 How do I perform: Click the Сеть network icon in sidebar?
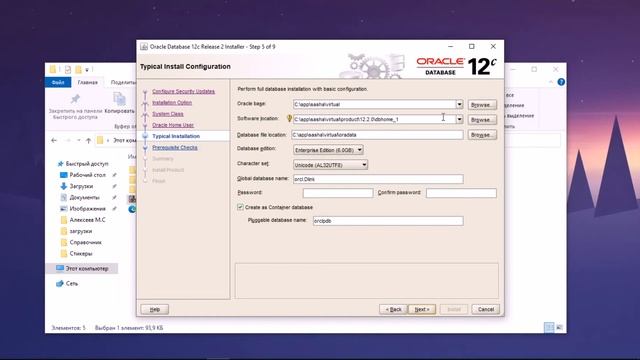point(60,283)
